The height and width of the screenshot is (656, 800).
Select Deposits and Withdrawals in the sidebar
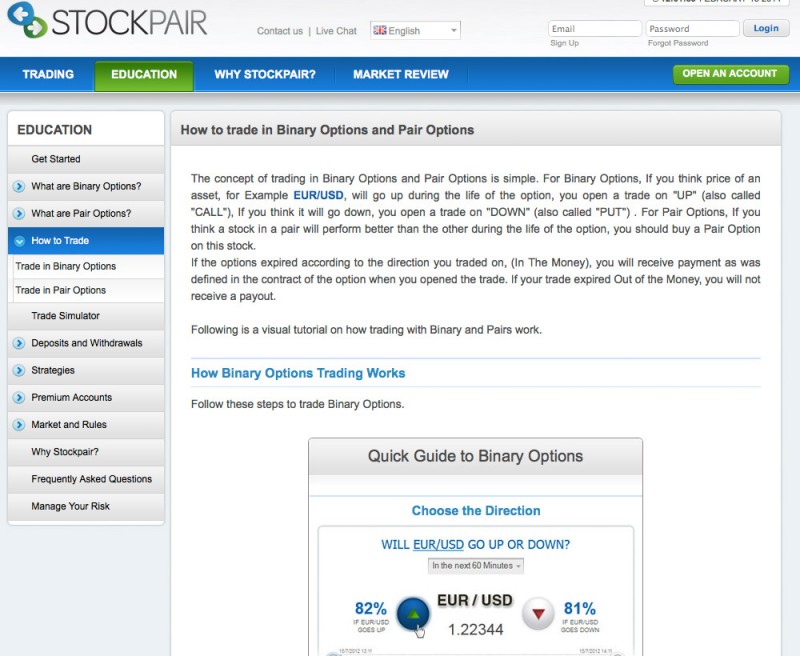pos(86,343)
